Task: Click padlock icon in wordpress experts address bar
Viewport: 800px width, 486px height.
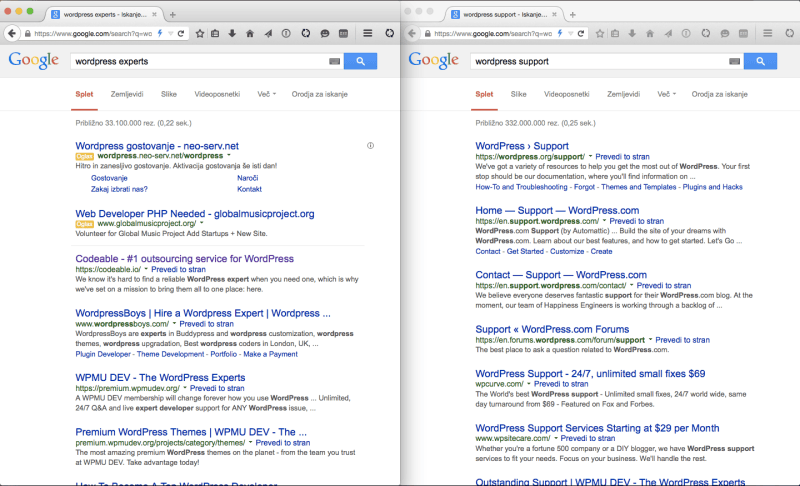Action: [x=28, y=34]
